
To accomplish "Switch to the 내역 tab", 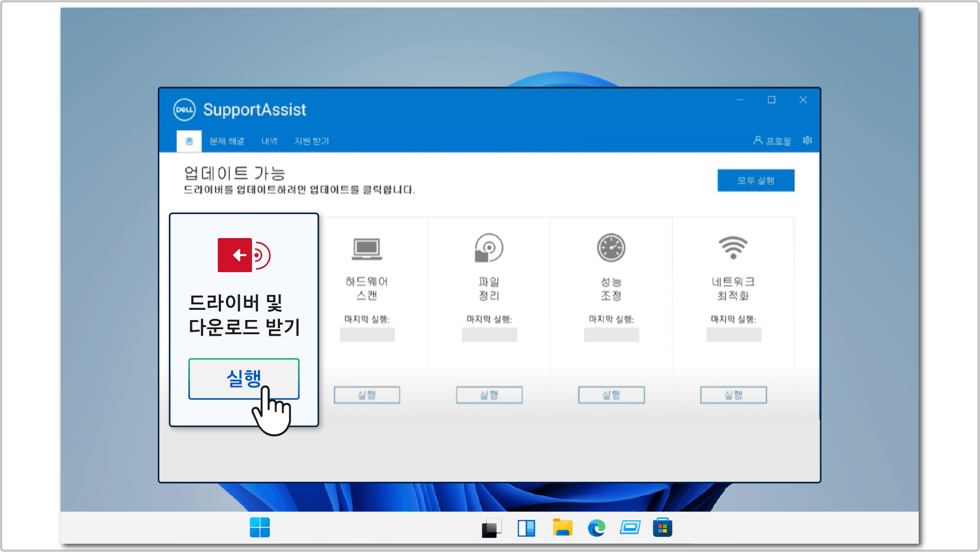I will pos(269,141).
